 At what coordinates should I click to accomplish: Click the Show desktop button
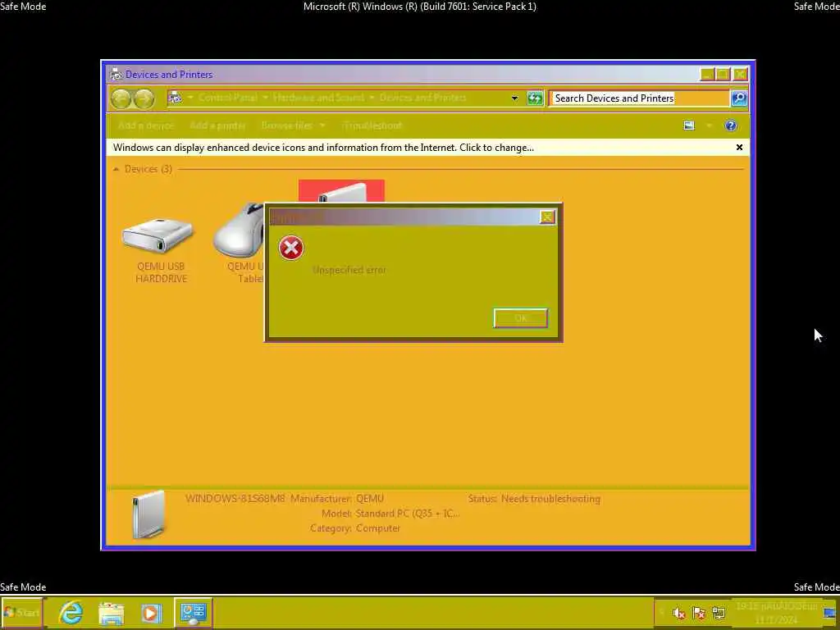coord(831,613)
